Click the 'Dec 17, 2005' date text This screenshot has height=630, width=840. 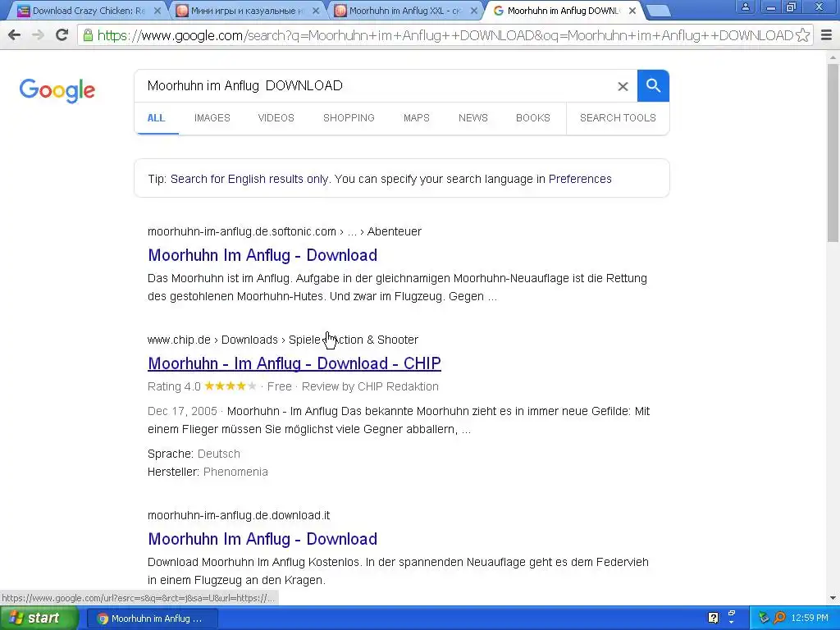pos(182,412)
